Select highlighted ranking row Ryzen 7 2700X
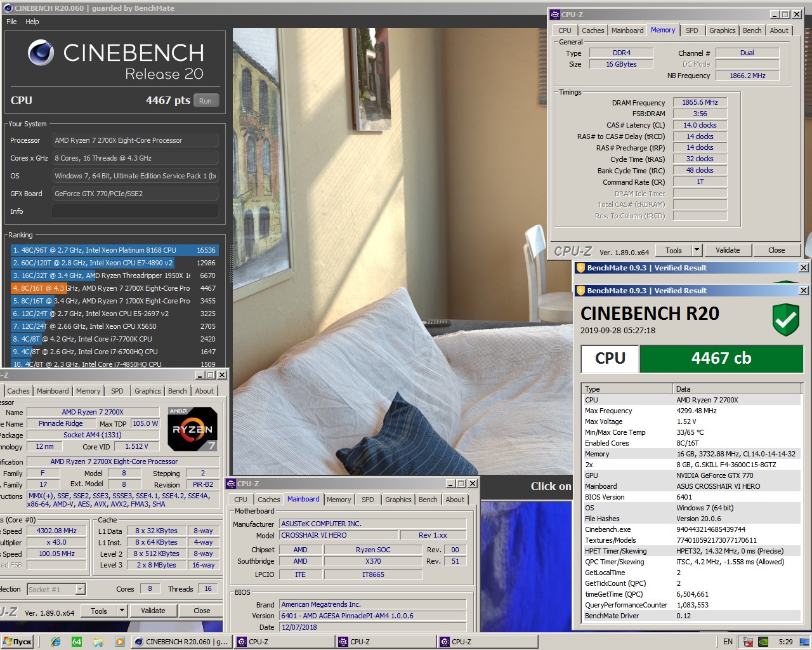The height and width of the screenshot is (650, 812). coord(114,288)
